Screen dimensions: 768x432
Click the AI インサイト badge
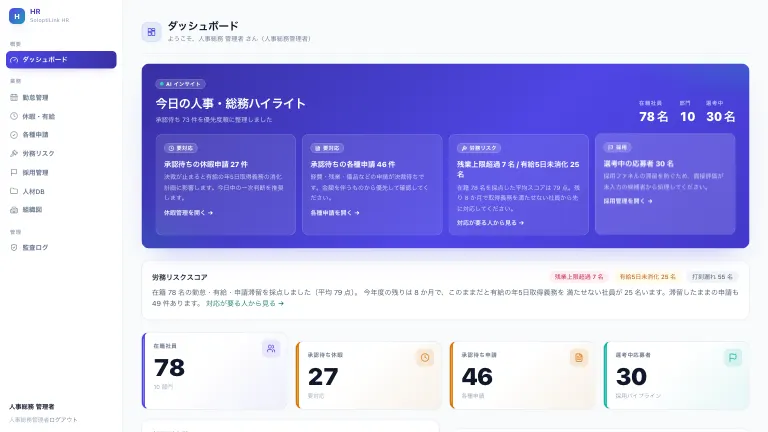pos(180,84)
